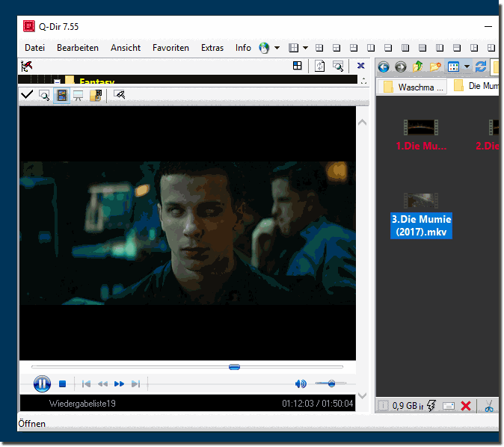Go back with the blue left arrow
504x447 pixels.
point(384,67)
